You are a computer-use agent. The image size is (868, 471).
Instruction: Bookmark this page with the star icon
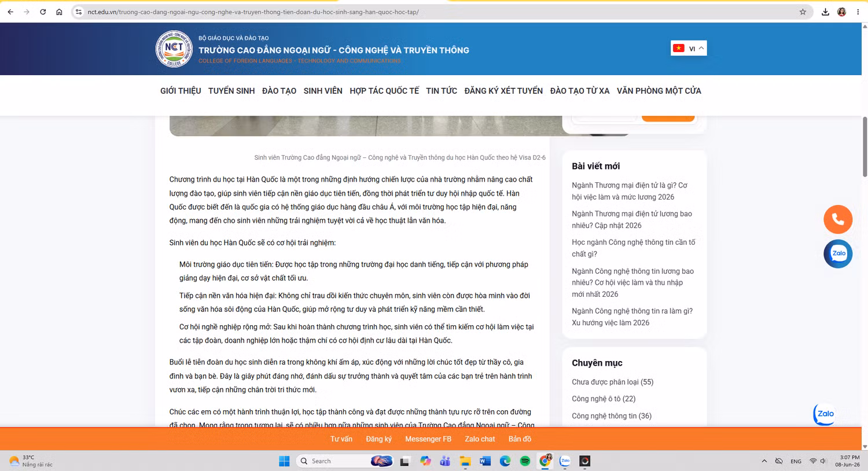(x=803, y=12)
